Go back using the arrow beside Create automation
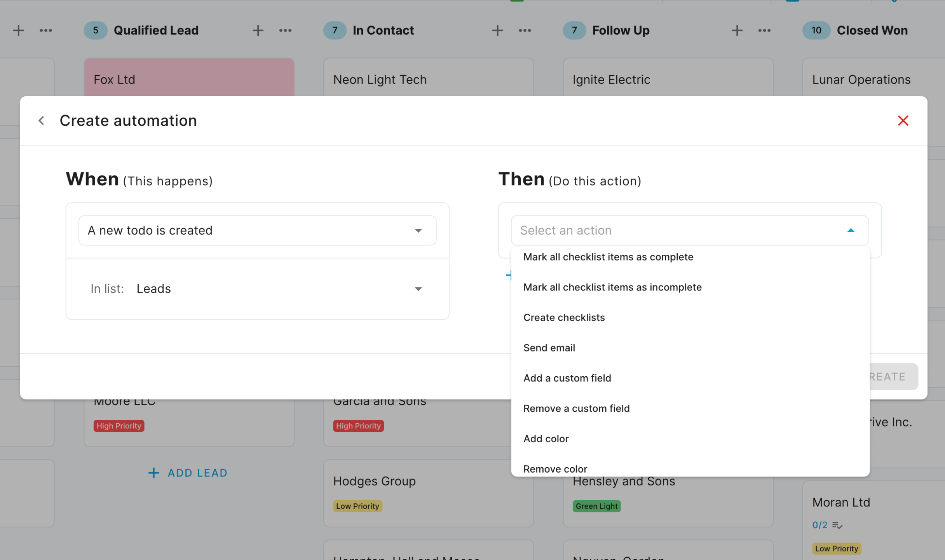Screen dimensions: 945x560 (x=41, y=121)
